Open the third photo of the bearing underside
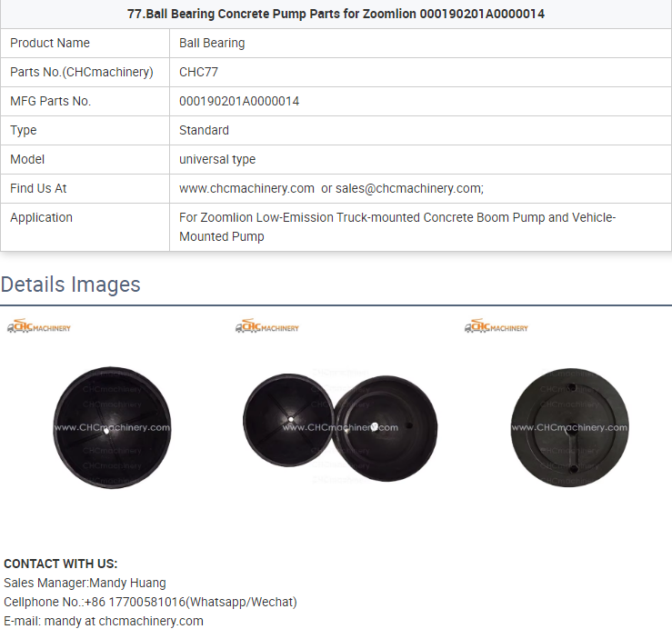The image size is (672, 639). pos(568,427)
